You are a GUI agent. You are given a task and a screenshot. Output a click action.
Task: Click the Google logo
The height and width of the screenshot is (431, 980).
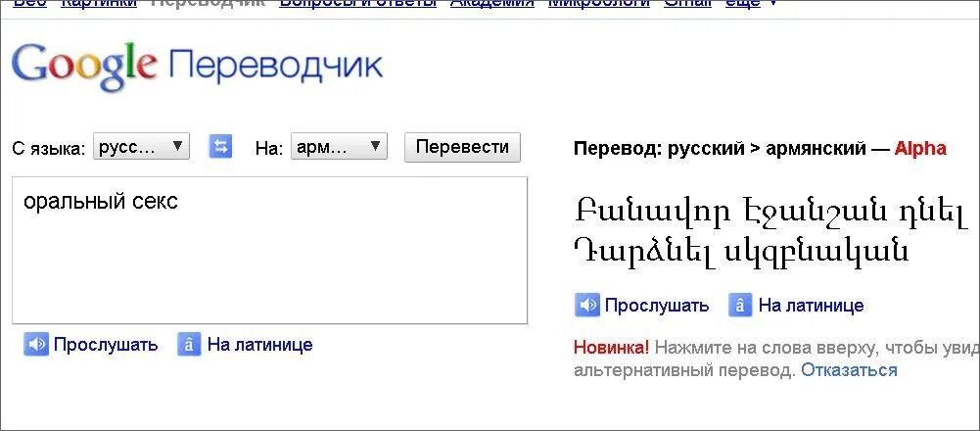click(84, 68)
